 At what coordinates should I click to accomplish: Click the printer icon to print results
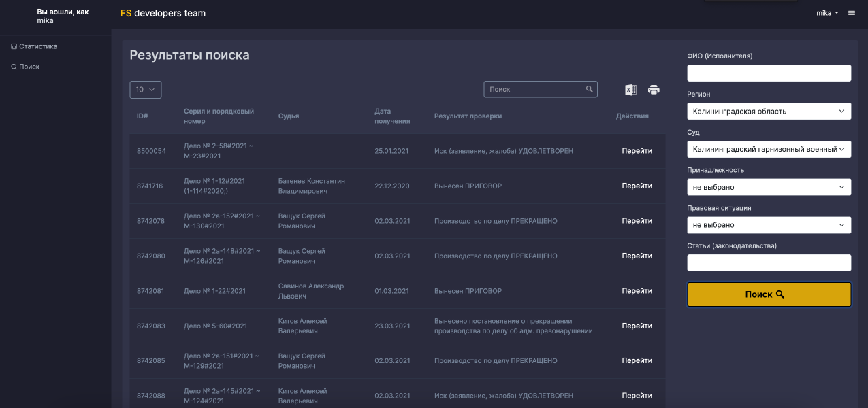click(x=654, y=90)
